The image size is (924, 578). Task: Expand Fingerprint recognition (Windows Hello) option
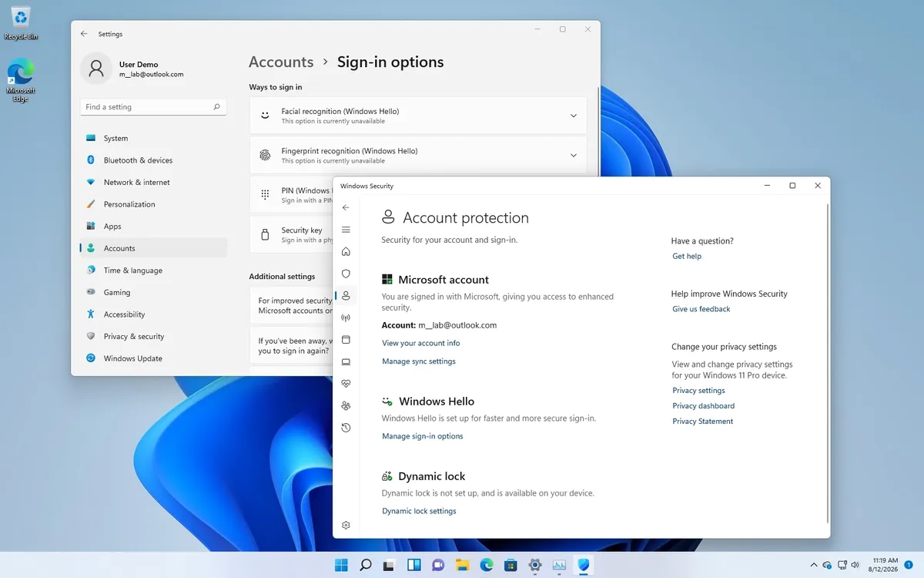[x=418, y=156]
